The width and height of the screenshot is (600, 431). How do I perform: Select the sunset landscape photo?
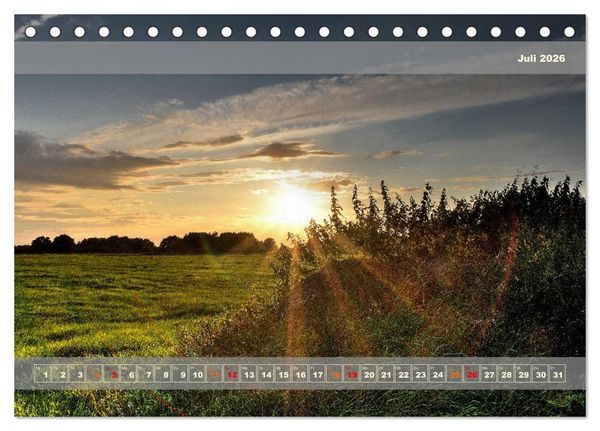tap(300, 216)
